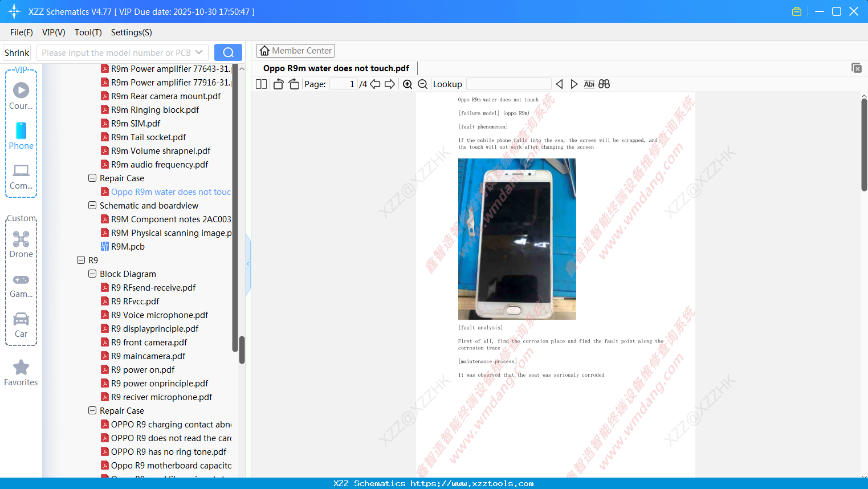
Task: Open the Settings(S) menu
Action: click(x=132, y=32)
